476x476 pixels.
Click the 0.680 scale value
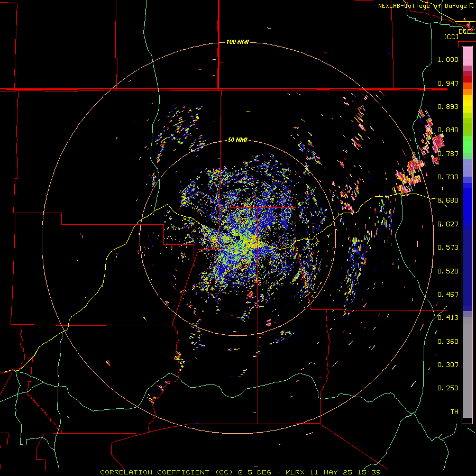[x=448, y=200]
